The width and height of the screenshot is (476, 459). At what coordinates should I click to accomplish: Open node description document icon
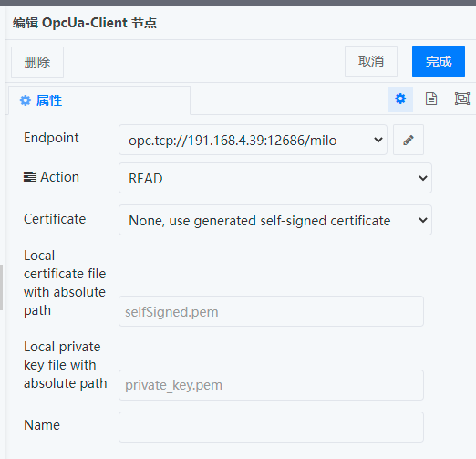coord(431,99)
